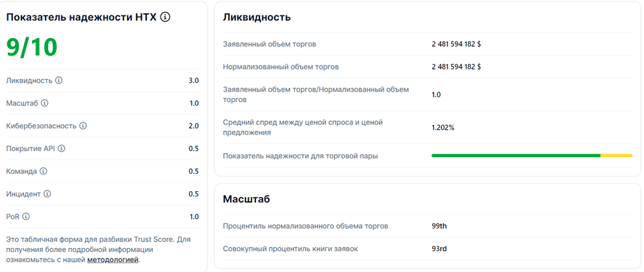Click Средний спред между ценой label
This screenshot has height=272, width=644.
pyautogui.click(x=303, y=127)
